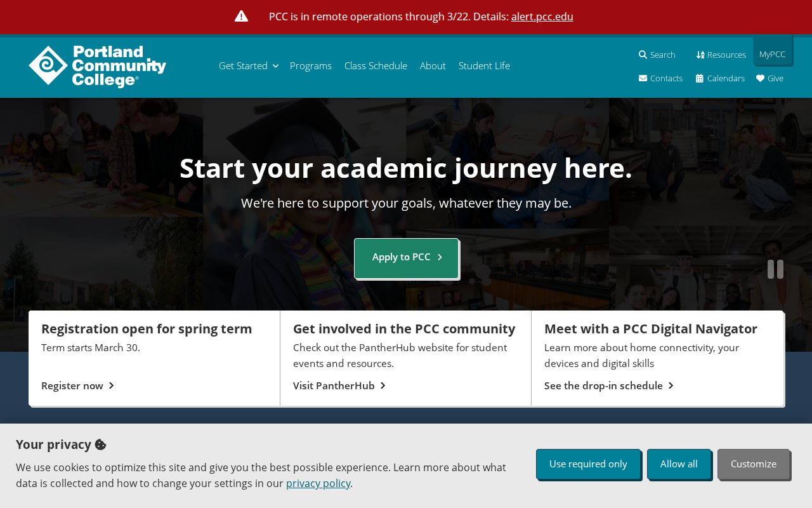The height and width of the screenshot is (508, 812).
Task: Click the envelope Contacts icon
Action: (x=643, y=78)
